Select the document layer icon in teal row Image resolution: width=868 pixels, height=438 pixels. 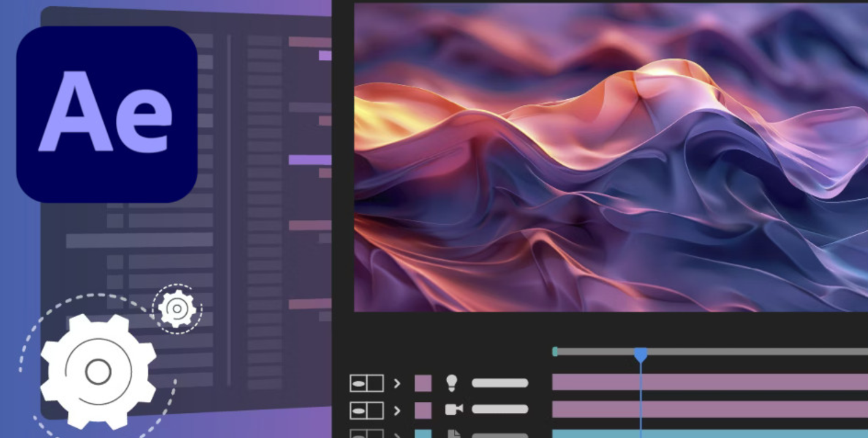pos(454,434)
